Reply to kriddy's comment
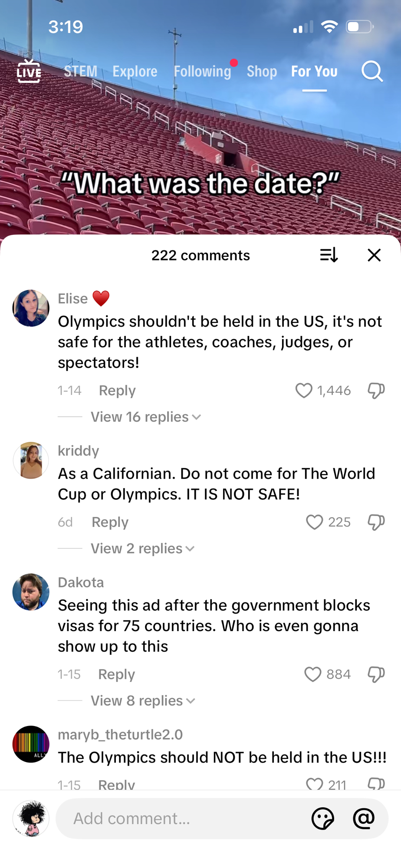Screen dimensions: 401x868 pos(110,522)
